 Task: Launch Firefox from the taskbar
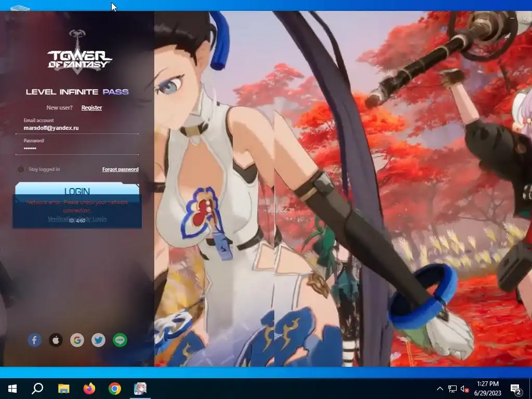(x=89, y=389)
